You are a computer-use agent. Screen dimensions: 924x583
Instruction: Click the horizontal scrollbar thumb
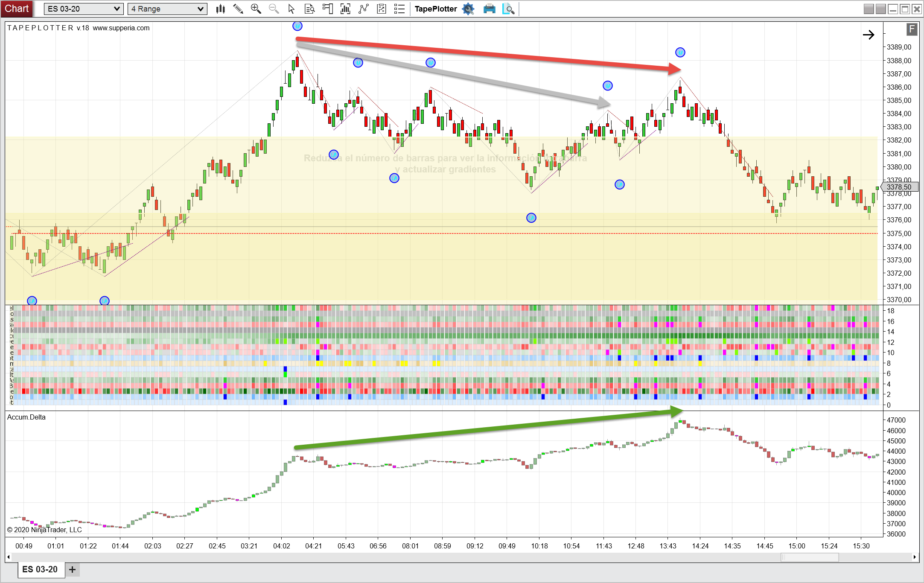point(810,557)
